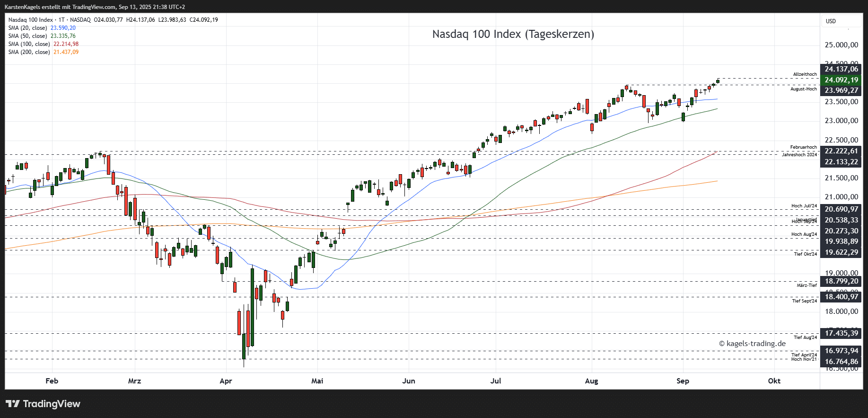Select the SMA (50, close) indicator label

coord(27,36)
